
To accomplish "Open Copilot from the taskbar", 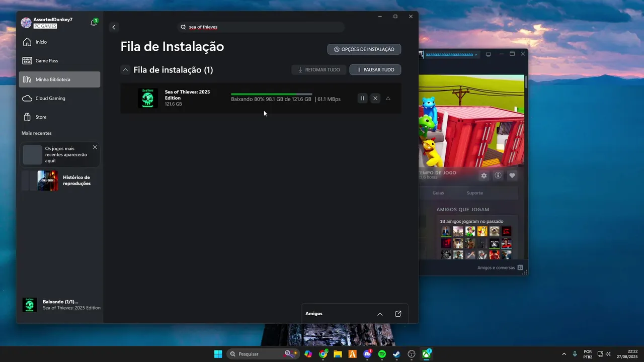I will pyautogui.click(x=308, y=354).
